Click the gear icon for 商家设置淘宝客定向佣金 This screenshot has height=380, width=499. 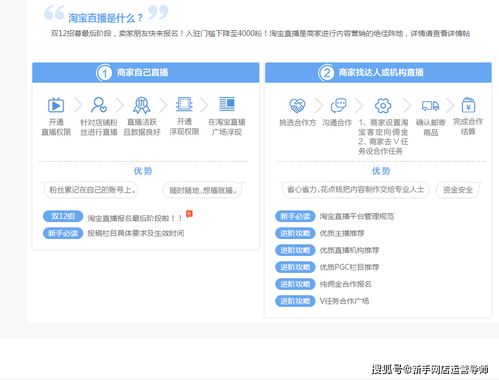(x=383, y=106)
